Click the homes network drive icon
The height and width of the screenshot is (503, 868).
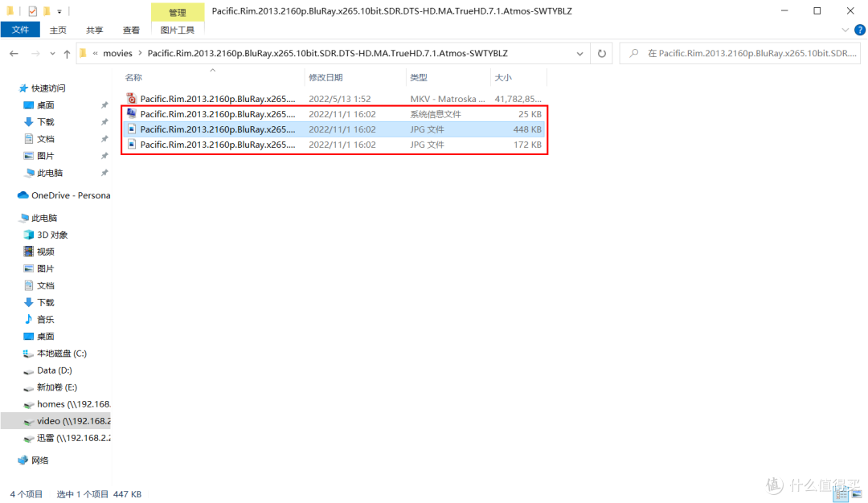29,404
